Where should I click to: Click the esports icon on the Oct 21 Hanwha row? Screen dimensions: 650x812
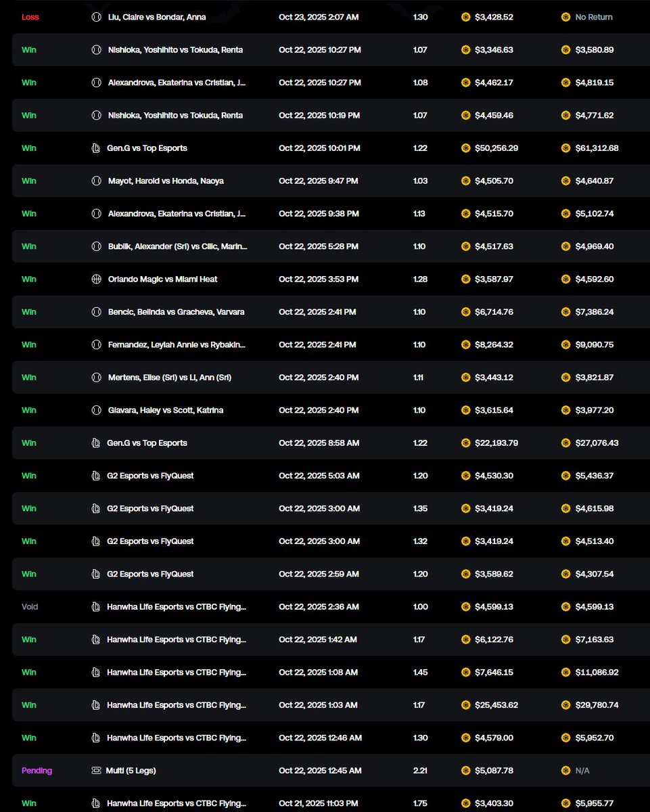(x=96, y=803)
